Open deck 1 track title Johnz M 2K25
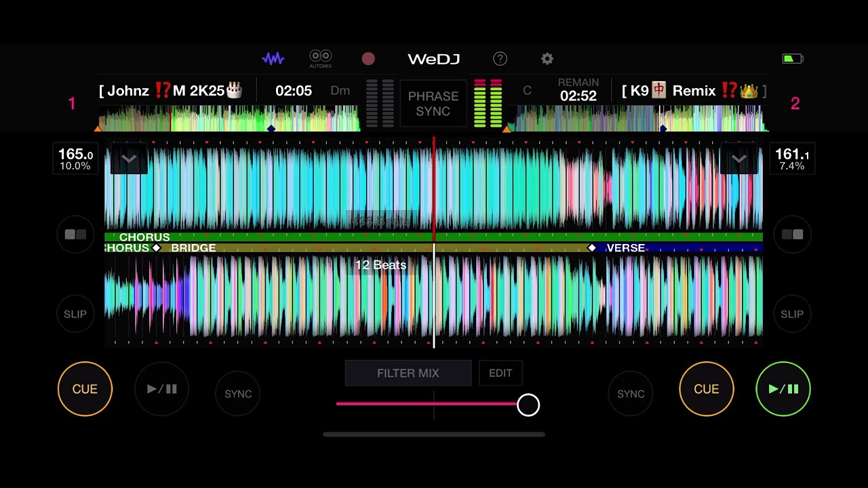The width and height of the screenshot is (868, 488). point(171,91)
